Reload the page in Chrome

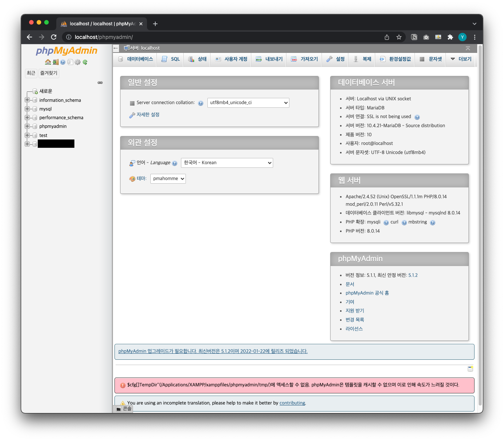(x=54, y=37)
